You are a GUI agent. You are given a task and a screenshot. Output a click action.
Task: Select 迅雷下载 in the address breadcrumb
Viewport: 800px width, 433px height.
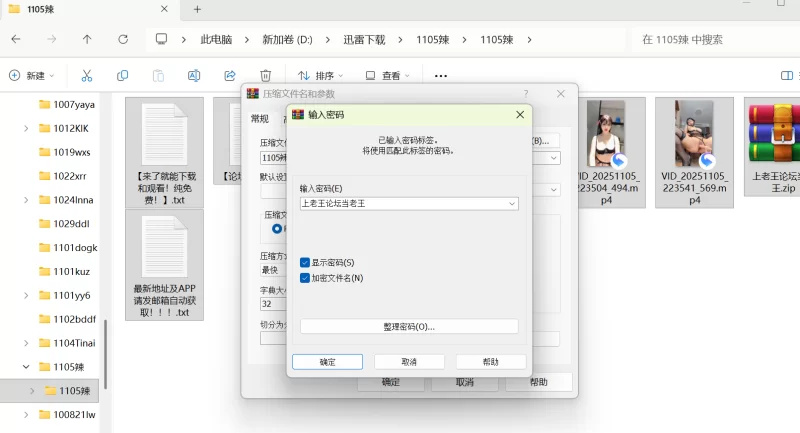click(x=359, y=39)
